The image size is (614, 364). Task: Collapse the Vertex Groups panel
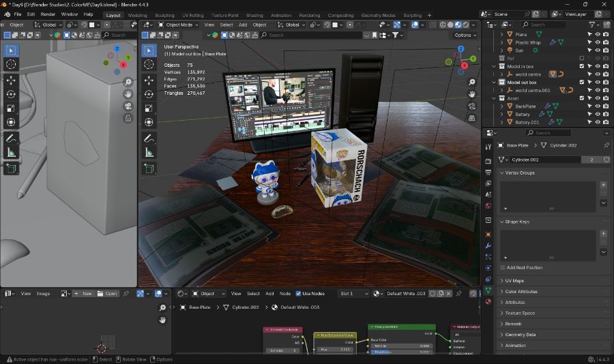pyautogui.click(x=519, y=172)
